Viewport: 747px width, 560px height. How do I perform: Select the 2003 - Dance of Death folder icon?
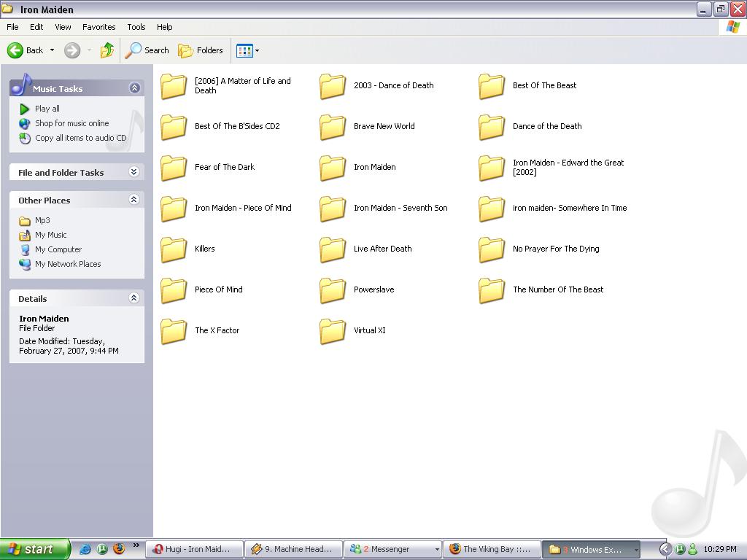[333, 86]
